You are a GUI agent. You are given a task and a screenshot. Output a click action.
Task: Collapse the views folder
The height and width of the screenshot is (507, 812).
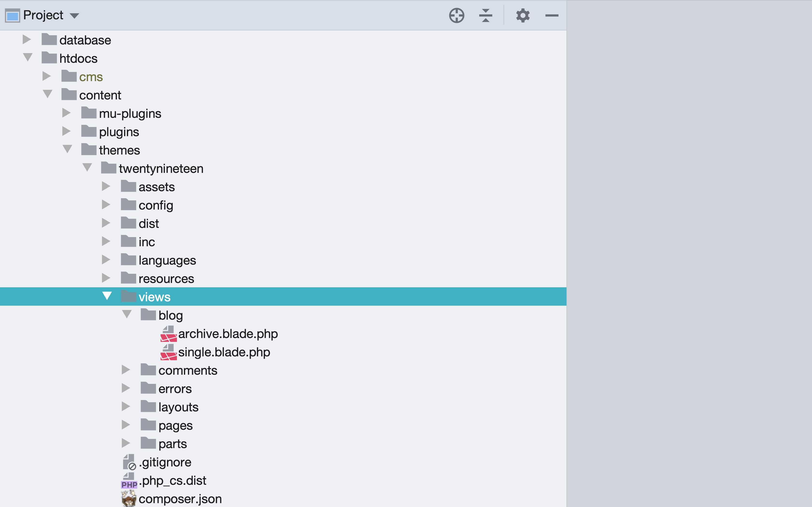(x=107, y=297)
